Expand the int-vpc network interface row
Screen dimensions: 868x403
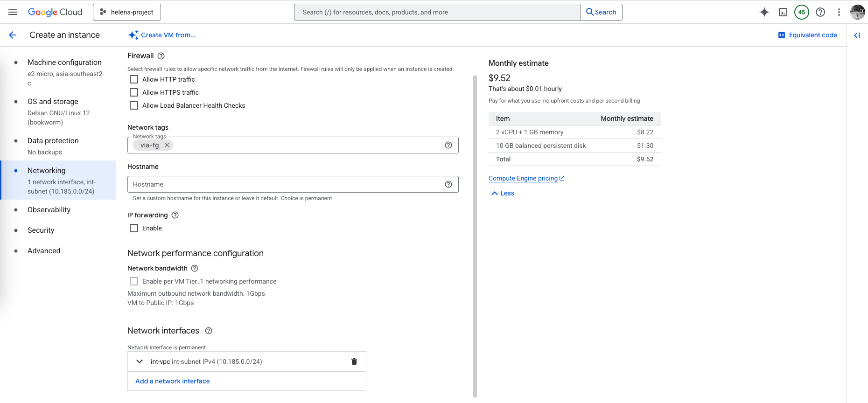tap(139, 361)
